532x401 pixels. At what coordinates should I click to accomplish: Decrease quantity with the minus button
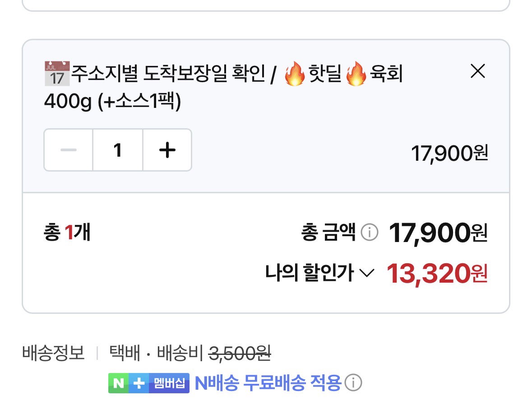(69, 150)
